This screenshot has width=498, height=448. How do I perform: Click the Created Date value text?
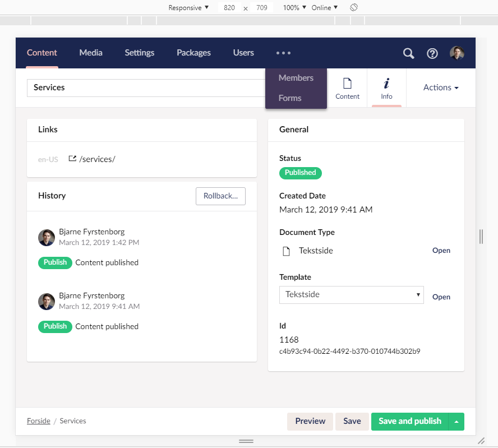click(326, 210)
